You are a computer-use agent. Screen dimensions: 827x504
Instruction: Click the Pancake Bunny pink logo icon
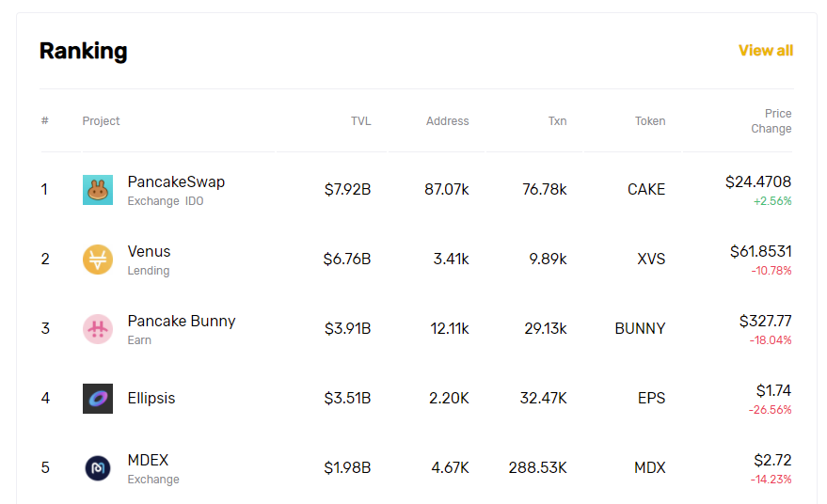pos(98,329)
